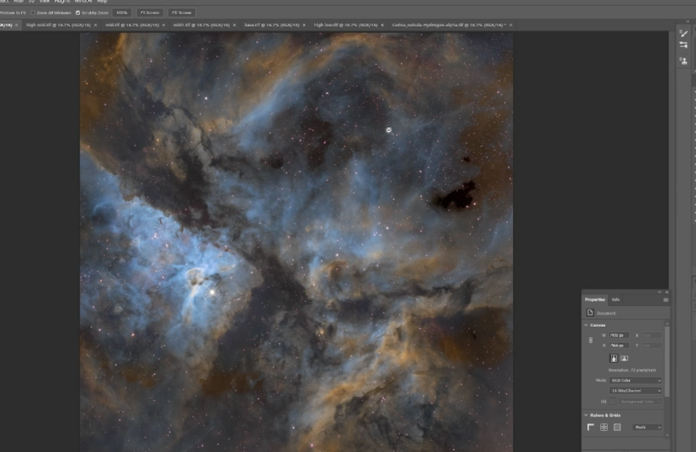Click the Fill color swatch in Properties
Image resolution: width=696 pixels, height=452 pixels.
(x=612, y=401)
